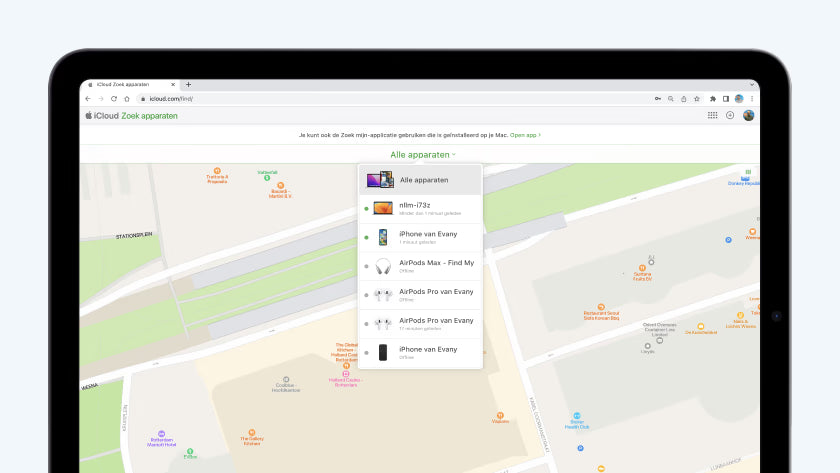Screen dimensions: 840x473
Task: Reload the page with the browser refresh button
Action: point(114,99)
